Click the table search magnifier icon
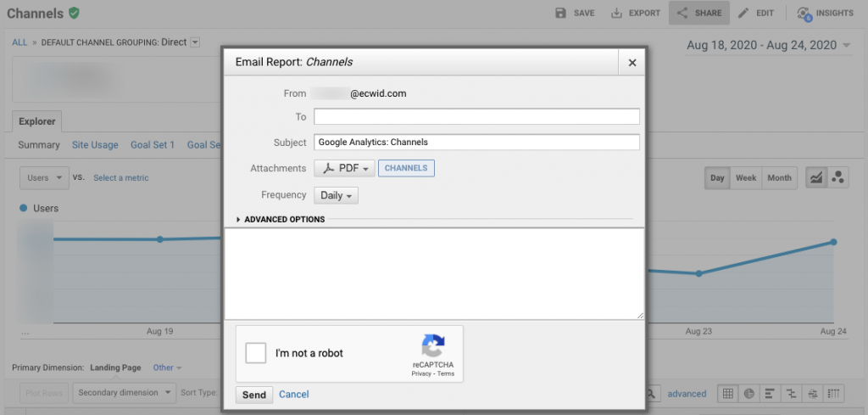 pos(652,394)
